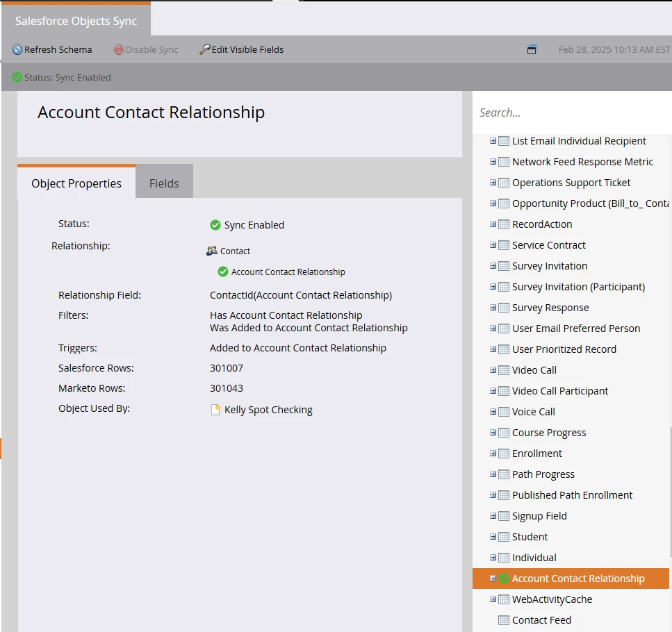672x632 pixels.
Task: Click Salesforce Rows value 301007
Action: pos(227,368)
